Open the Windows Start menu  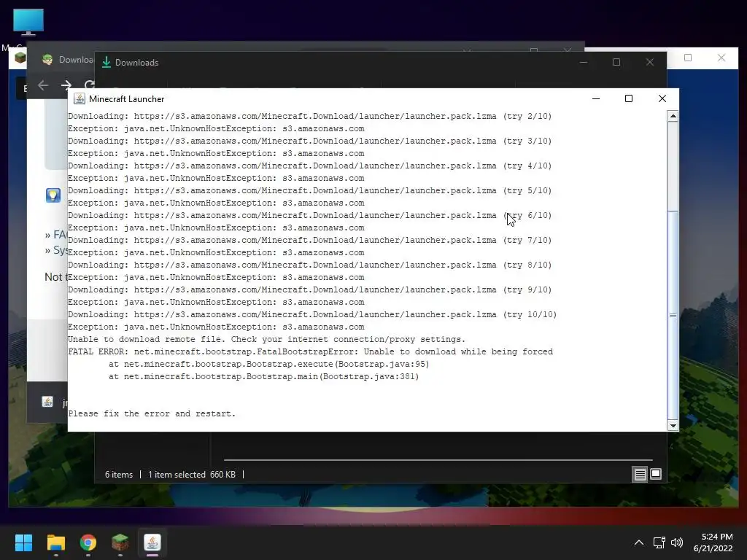point(23,542)
